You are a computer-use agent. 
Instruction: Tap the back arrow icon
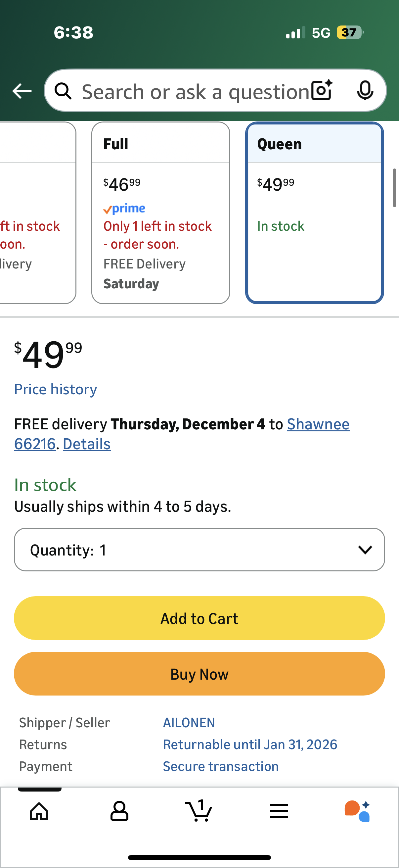tap(22, 91)
